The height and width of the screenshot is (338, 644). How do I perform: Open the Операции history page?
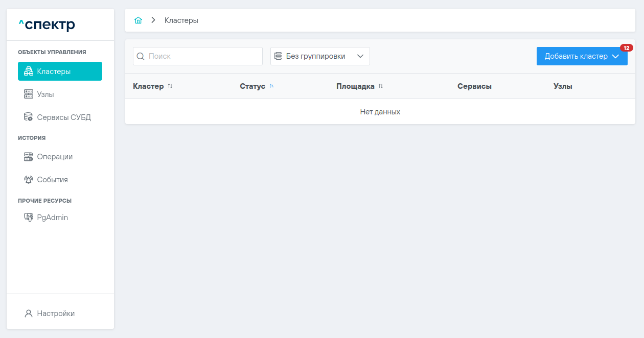pyautogui.click(x=55, y=157)
